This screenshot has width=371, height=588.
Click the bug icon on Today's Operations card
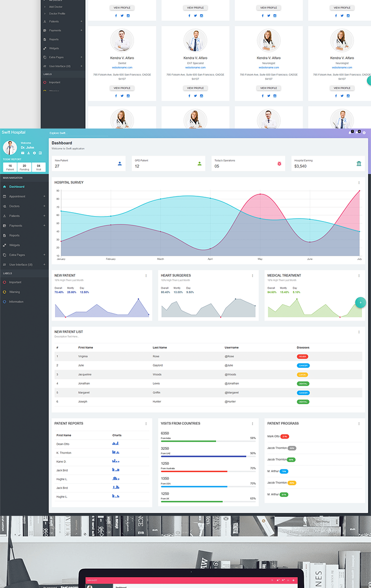pyautogui.click(x=279, y=164)
